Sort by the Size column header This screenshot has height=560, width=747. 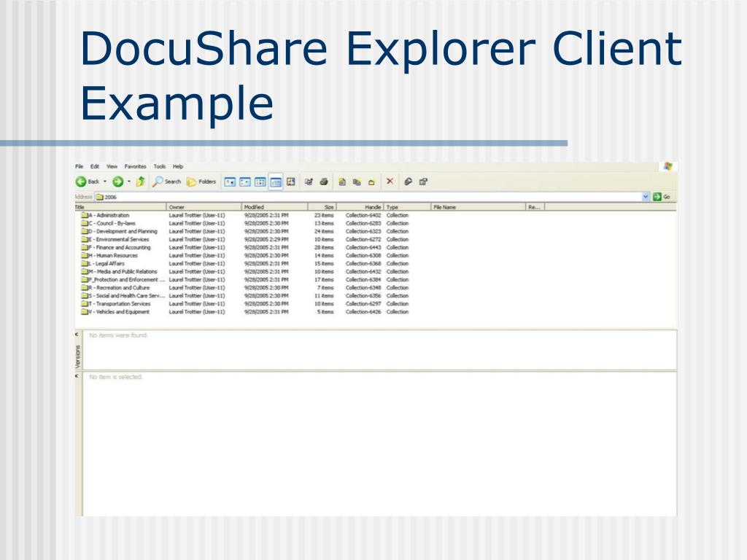pyautogui.click(x=322, y=207)
